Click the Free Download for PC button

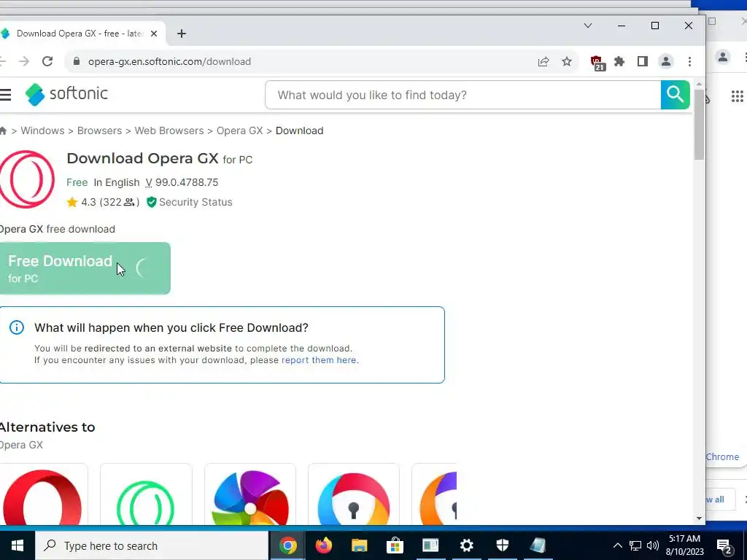[x=85, y=268]
